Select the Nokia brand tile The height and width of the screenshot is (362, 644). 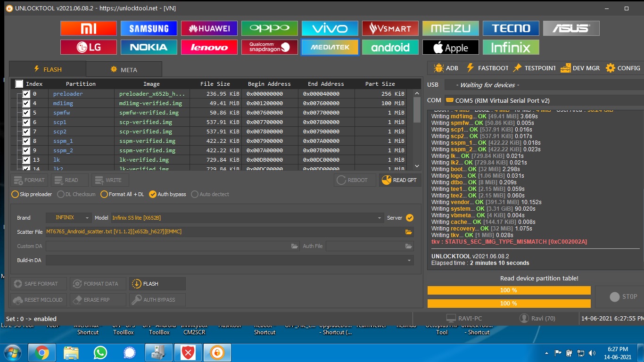click(x=149, y=47)
